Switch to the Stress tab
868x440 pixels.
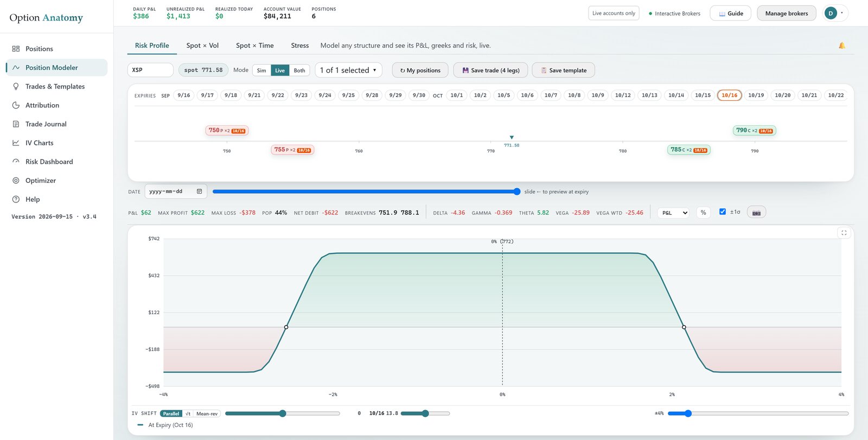tap(300, 46)
